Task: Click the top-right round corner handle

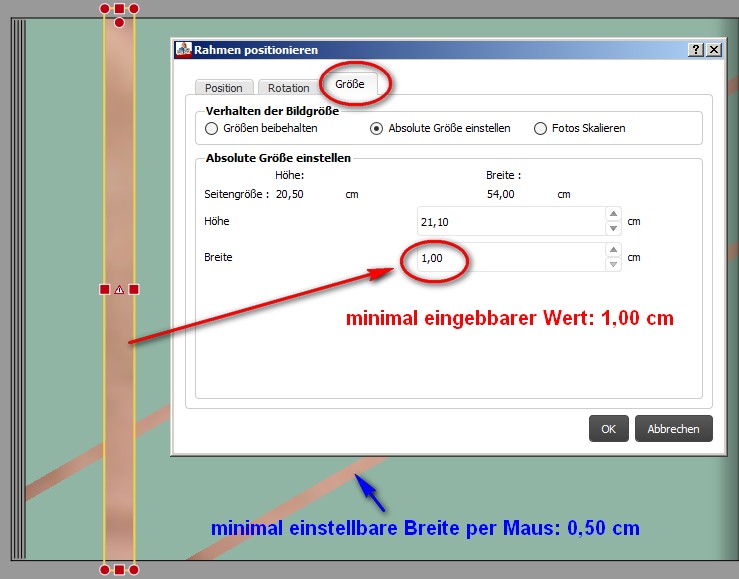Action: pyautogui.click(x=134, y=8)
